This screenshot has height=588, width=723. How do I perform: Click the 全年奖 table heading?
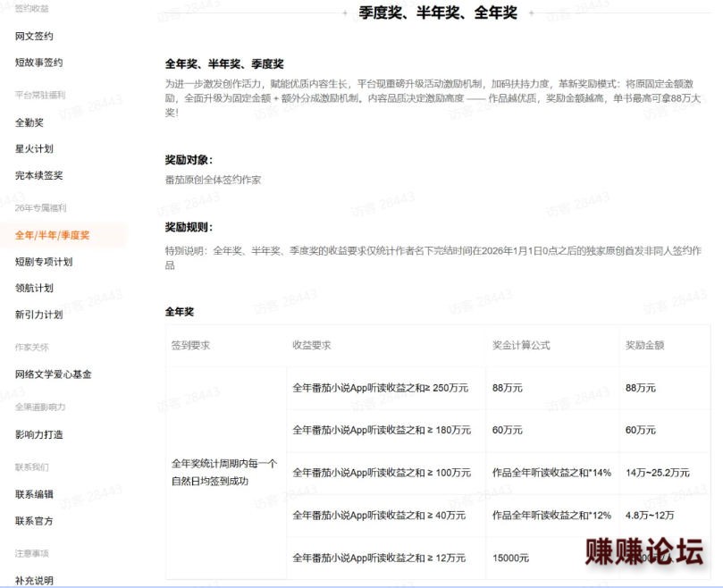(180, 312)
